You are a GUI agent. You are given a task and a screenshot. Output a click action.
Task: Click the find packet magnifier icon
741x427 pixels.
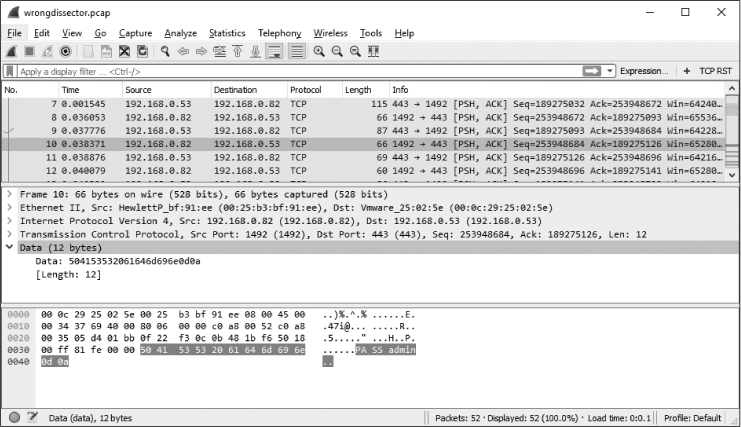pyautogui.click(x=165, y=51)
